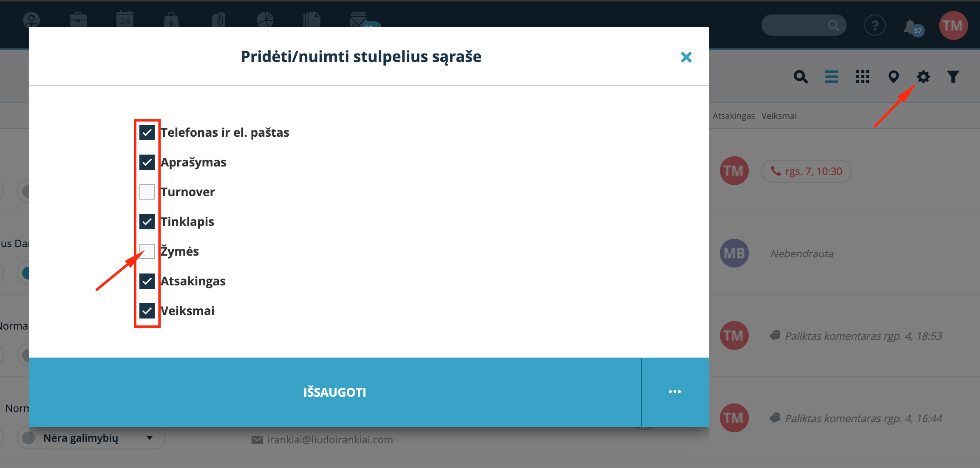Image resolution: width=980 pixels, height=468 pixels.
Task: Open the help question mark icon
Action: pos(875,25)
